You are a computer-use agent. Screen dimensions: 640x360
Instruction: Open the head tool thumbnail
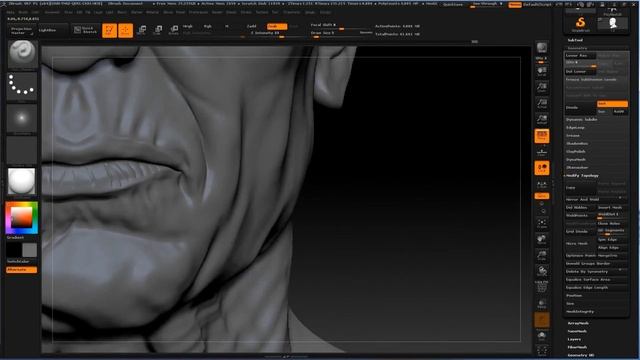point(612,24)
